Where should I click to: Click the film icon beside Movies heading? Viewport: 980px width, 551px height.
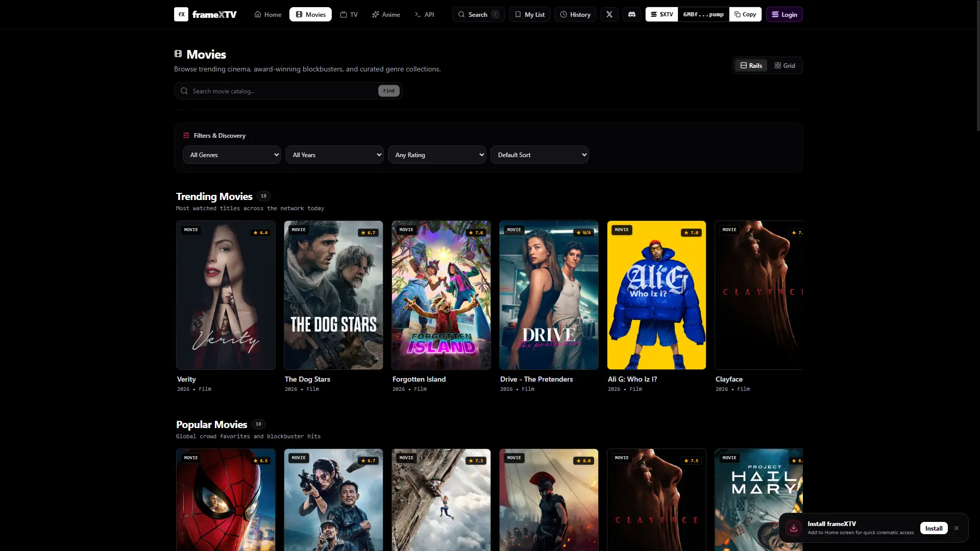[x=178, y=54]
